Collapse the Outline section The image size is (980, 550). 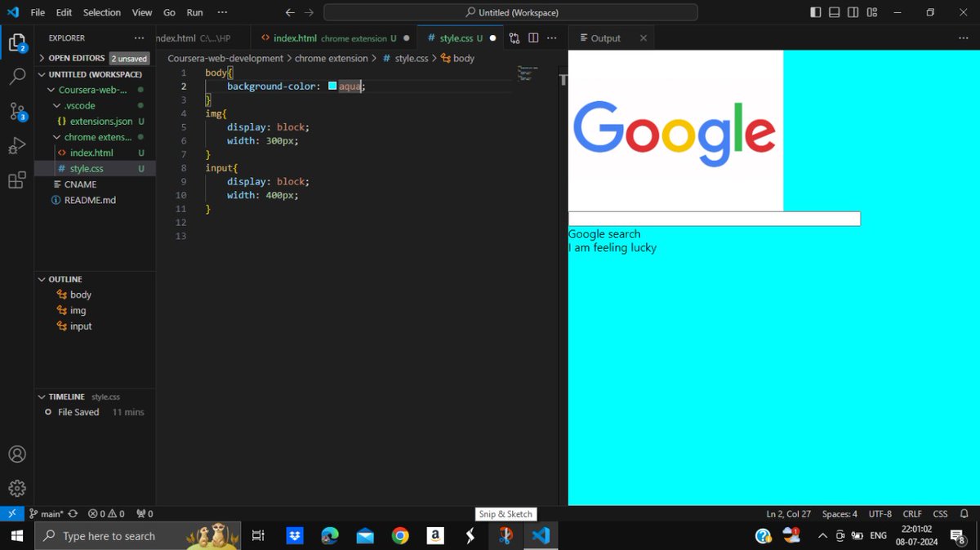tap(95, 279)
